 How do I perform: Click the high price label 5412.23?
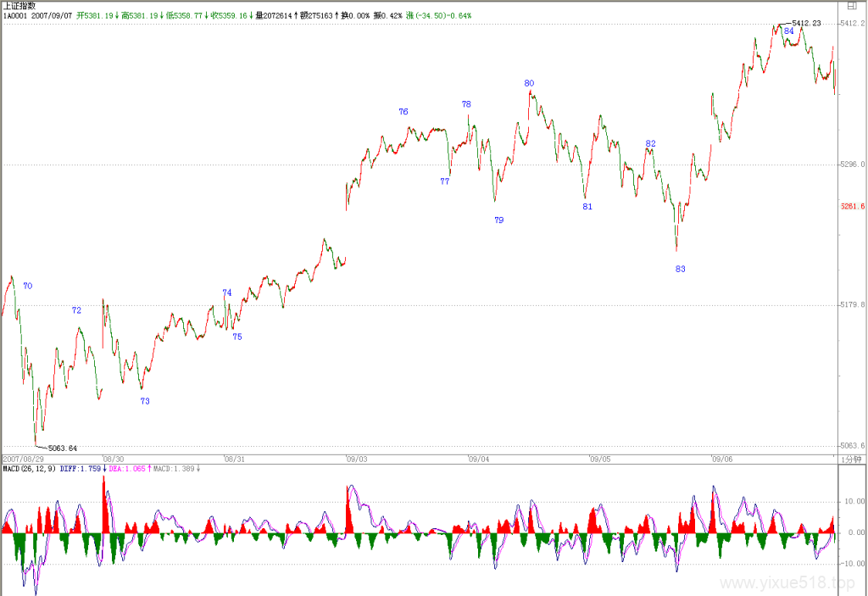click(x=807, y=23)
